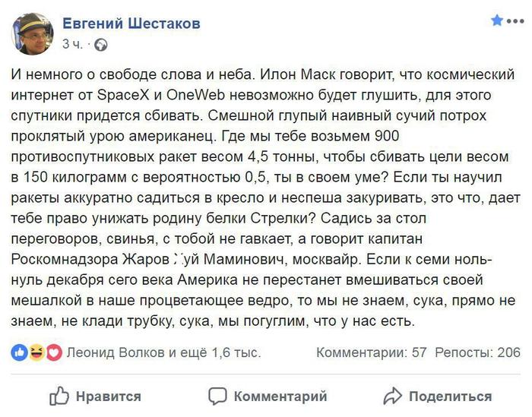Image resolution: width=532 pixels, height=417 pixels.
Task: Open Евгений Шестаков's profile picture
Action: [x=33, y=33]
